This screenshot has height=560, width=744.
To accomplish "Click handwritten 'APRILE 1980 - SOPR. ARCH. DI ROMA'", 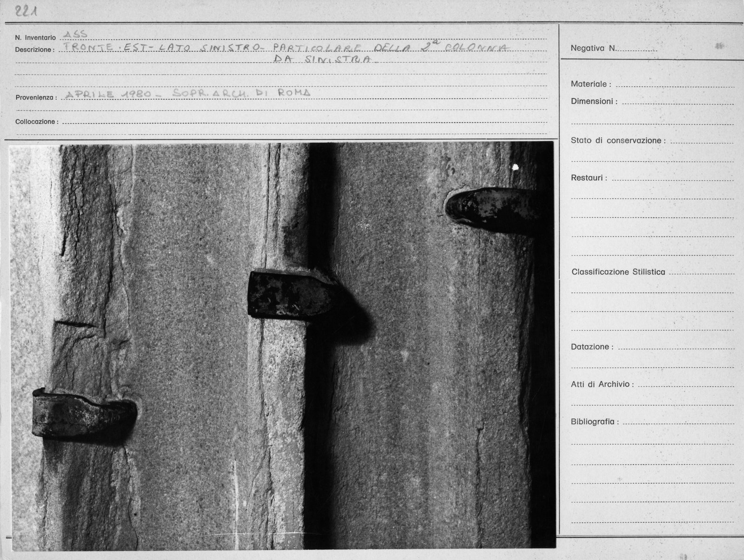I will pyautogui.click(x=187, y=93).
